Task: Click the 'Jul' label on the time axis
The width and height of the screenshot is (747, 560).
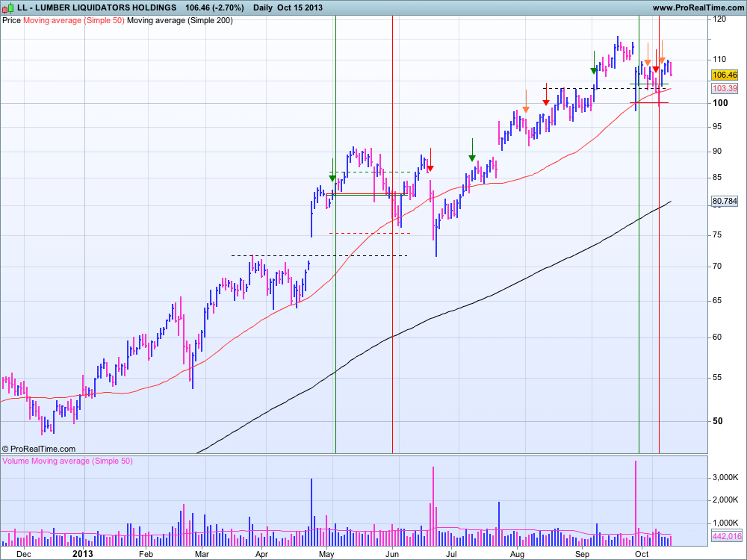Action: point(451,554)
